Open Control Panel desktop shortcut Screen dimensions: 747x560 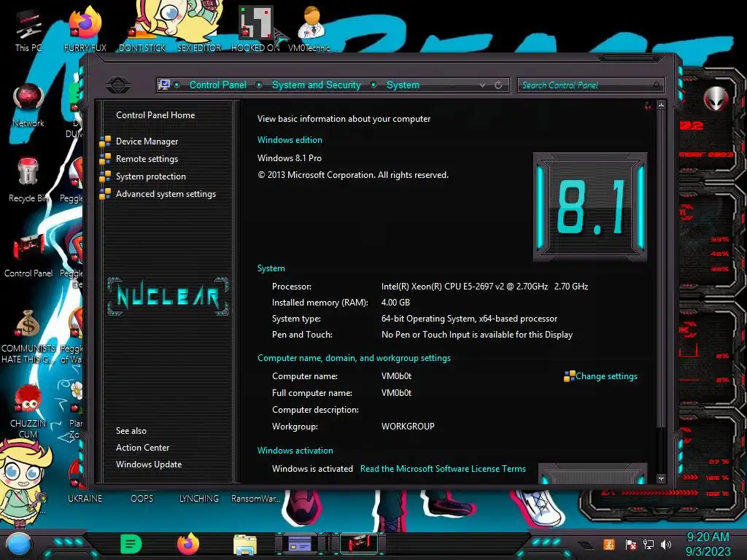pyautogui.click(x=28, y=255)
